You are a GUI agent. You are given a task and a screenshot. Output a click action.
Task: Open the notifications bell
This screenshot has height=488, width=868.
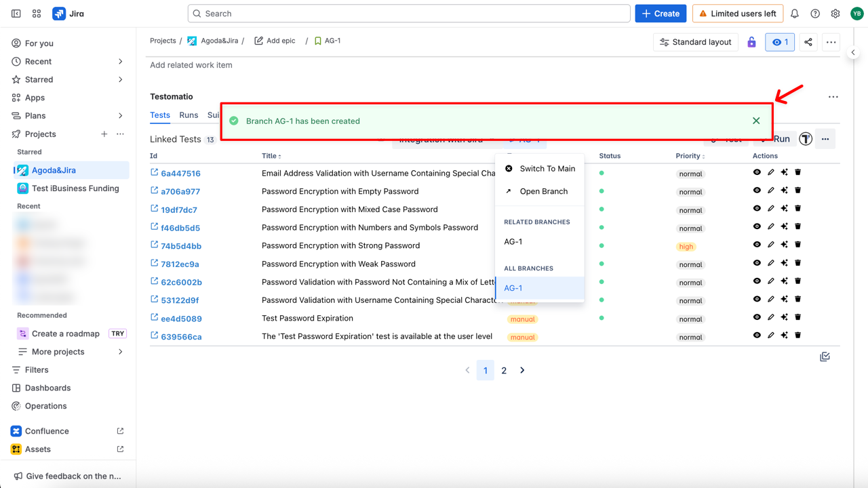coord(795,14)
